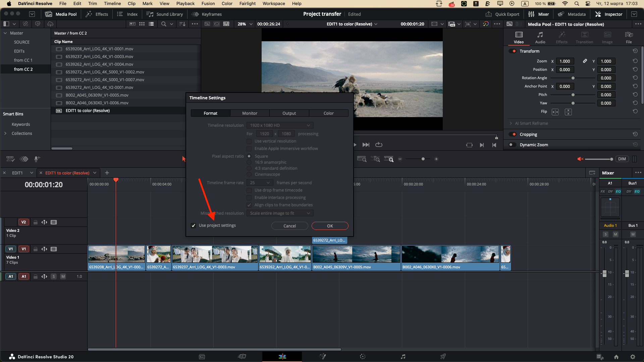Adjust the Rotation Angle slider
The height and width of the screenshot is (362, 644).
tap(573, 78)
